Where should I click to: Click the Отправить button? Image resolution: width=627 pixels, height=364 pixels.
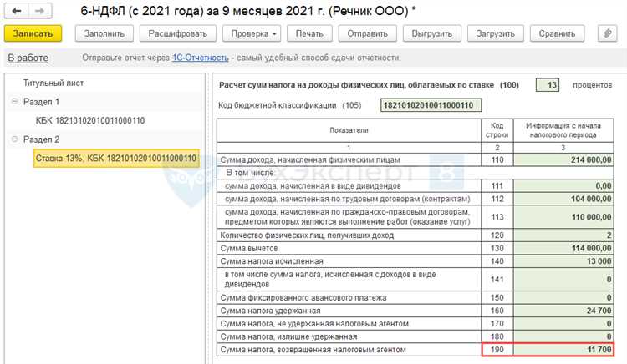coord(368,33)
